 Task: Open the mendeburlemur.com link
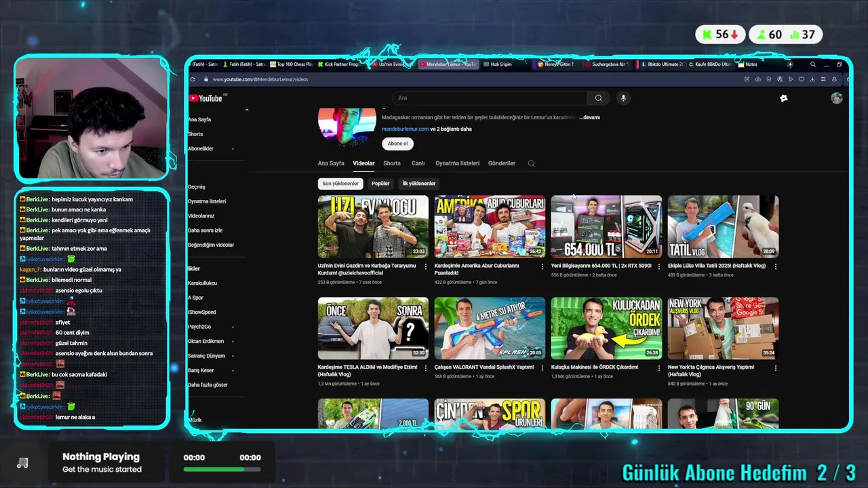pyautogui.click(x=405, y=129)
